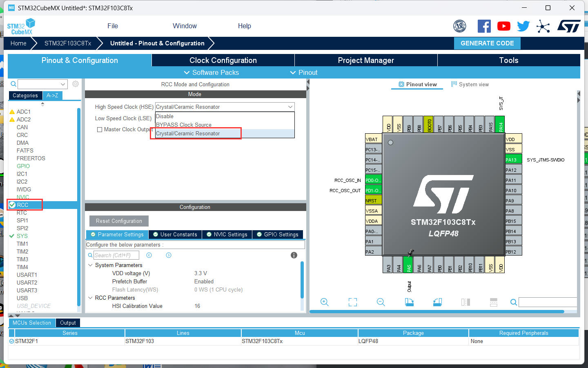Viewport: 588px width, 368px height.
Task: Open the File menu
Action: (113, 26)
